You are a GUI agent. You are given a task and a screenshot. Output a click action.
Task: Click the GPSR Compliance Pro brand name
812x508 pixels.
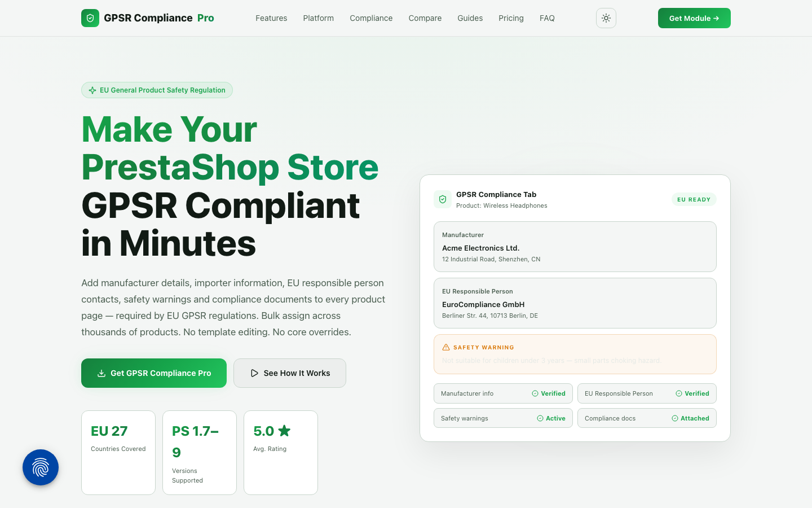pos(159,18)
